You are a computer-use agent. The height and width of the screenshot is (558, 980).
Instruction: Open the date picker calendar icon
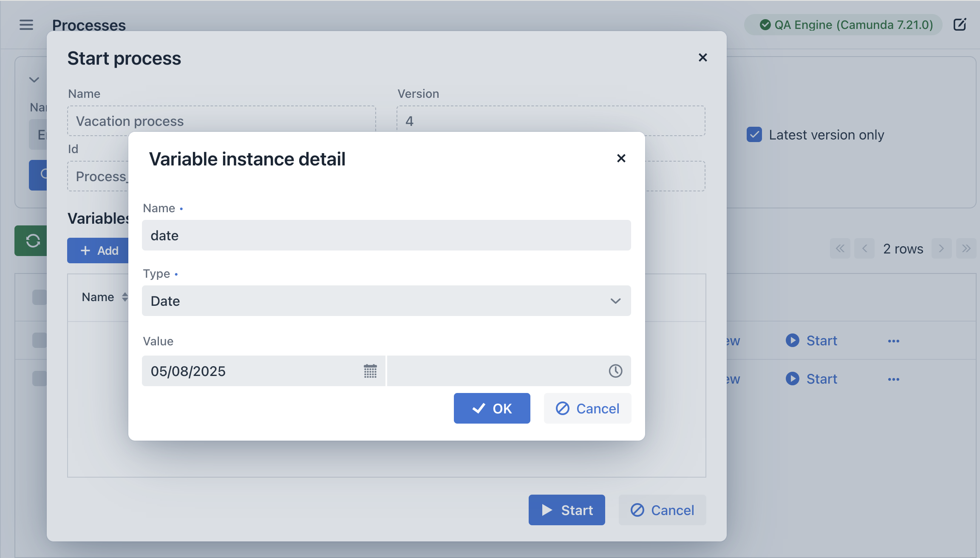pyautogui.click(x=370, y=371)
